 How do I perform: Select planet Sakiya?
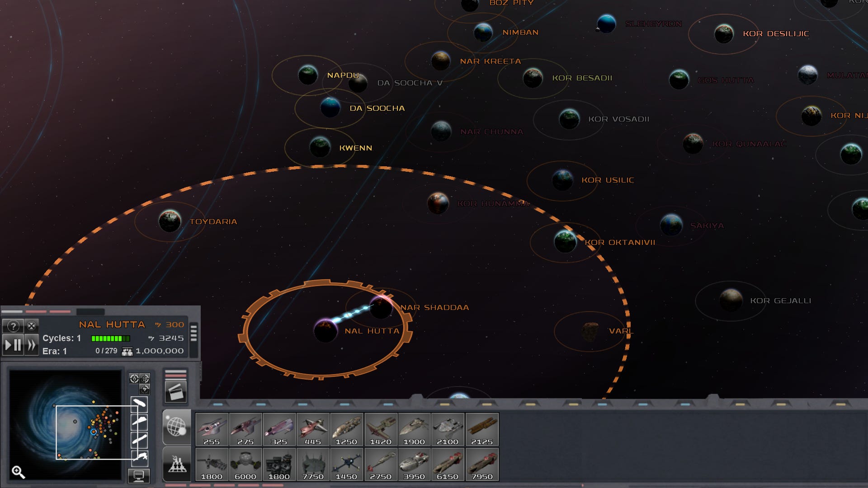[x=671, y=225]
